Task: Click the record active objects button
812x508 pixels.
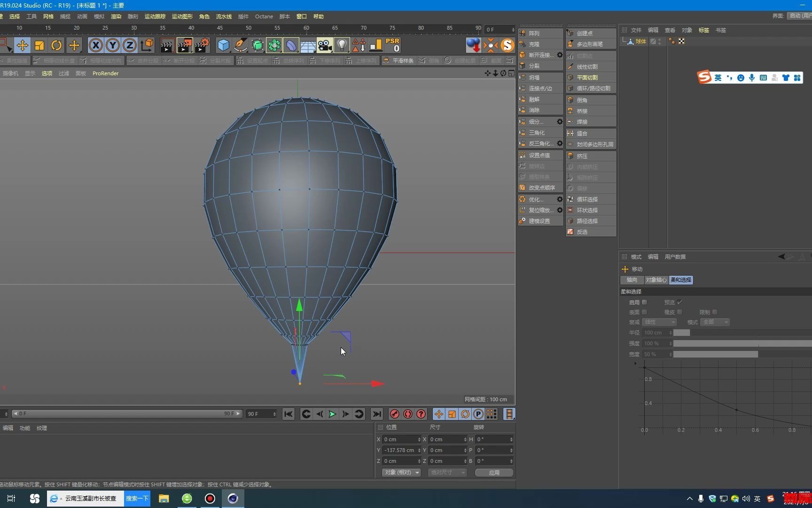Action: pyautogui.click(x=394, y=414)
